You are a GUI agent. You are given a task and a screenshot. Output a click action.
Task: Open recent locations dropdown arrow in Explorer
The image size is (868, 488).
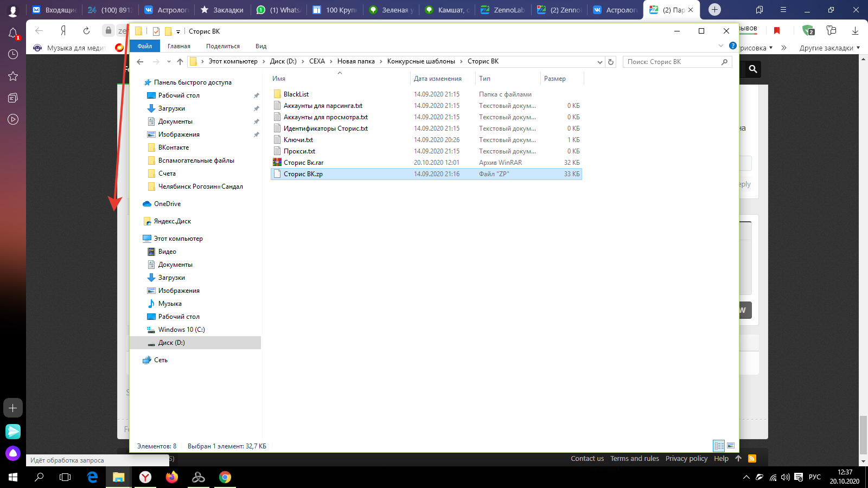click(x=169, y=62)
